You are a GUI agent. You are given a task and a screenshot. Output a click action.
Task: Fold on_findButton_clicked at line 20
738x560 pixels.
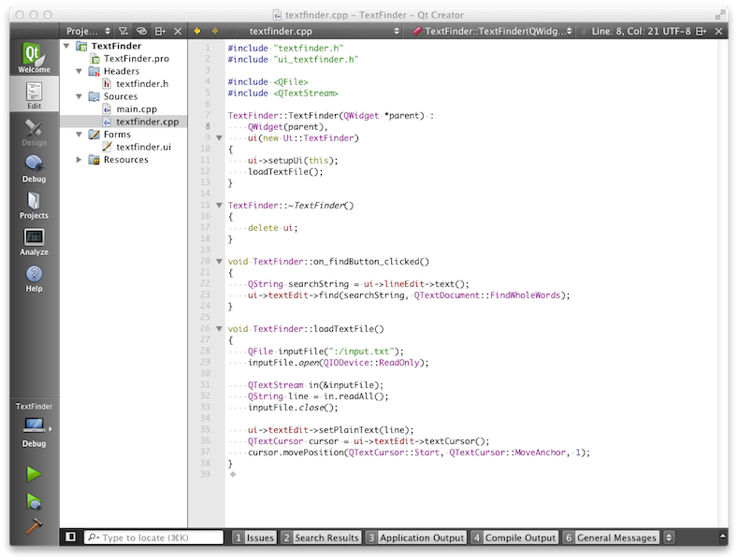[x=219, y=261]
